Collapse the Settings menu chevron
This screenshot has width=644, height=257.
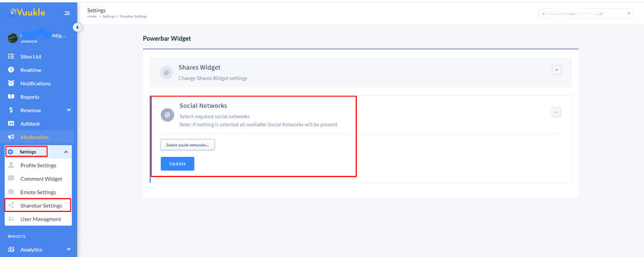click(66, 152)
